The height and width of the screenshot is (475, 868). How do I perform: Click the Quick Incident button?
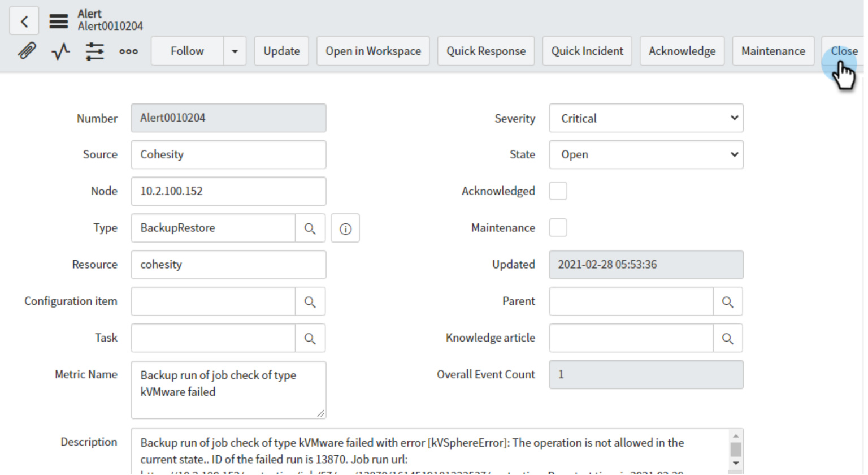(x=587, y=51)
